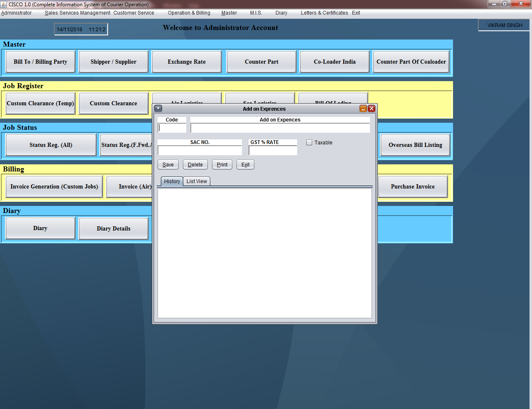Open Status Reg. (All)
532x409 pixels.
(x=51, y=145)
